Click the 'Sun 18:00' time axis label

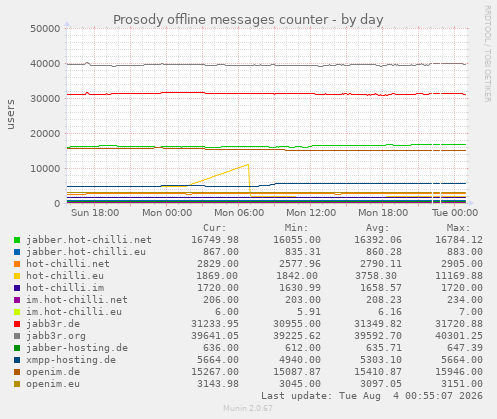[95, 213]
